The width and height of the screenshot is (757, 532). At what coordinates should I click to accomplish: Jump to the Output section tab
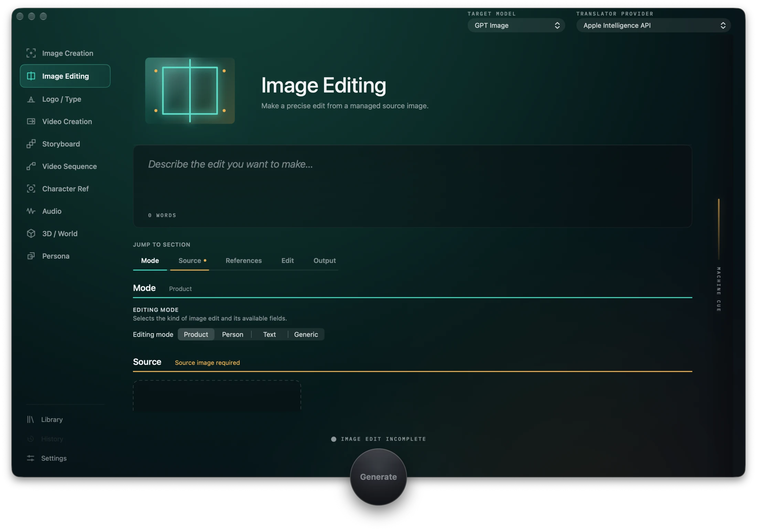click(324, 260)
